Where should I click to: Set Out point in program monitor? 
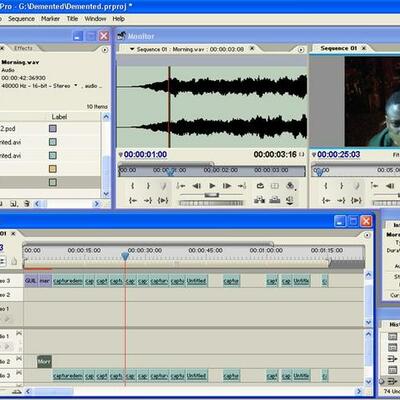[x=341, y=186]
